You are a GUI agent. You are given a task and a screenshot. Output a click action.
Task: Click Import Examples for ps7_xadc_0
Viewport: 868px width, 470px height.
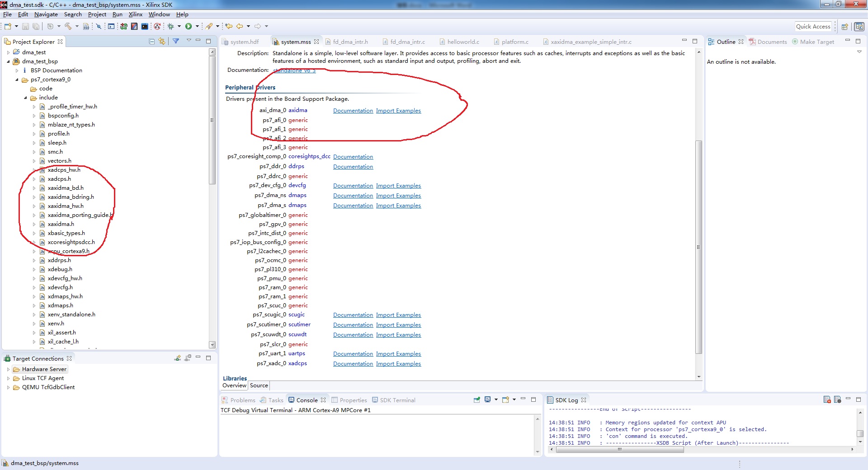click(398, 364)
